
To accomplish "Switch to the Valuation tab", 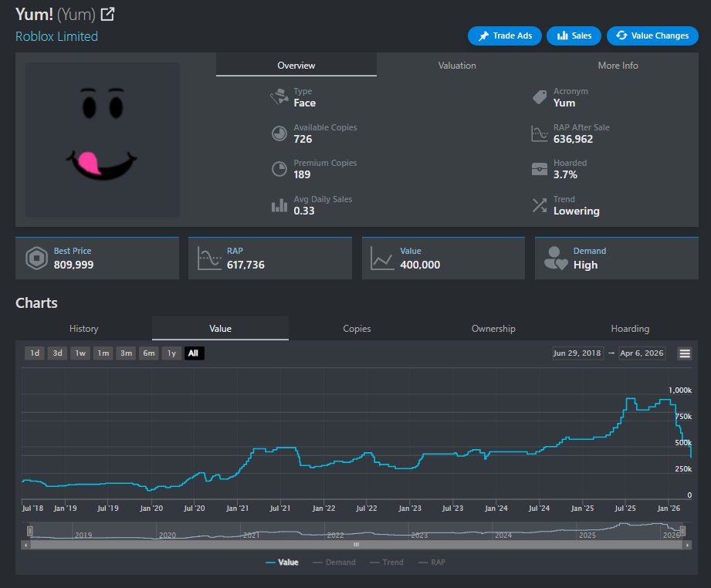I will [x=456, y=66].
